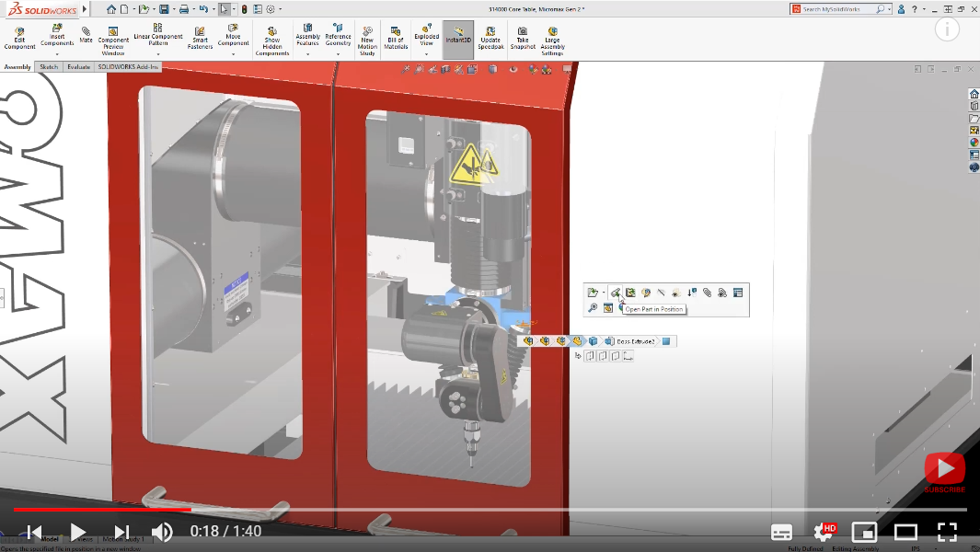Click Edit Component in the Assembly ribbon

[x=19, y=38]
